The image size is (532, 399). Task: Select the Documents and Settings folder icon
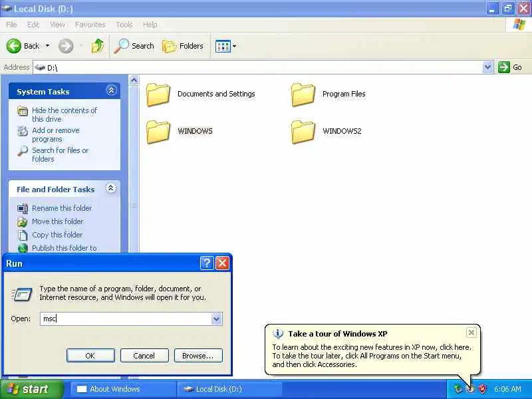(x=158, y=94)
